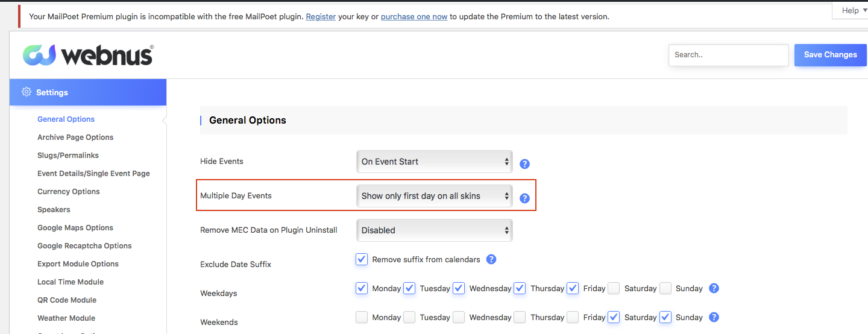The height and width of the screenshot is (334, 868).
Task: Open Google Maps Options settings section
Action: [75, 228]
